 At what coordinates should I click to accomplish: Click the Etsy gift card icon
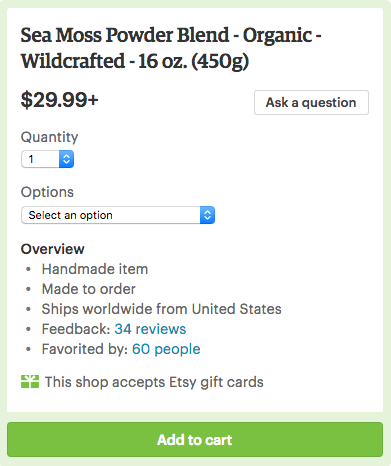click(30, 382)
